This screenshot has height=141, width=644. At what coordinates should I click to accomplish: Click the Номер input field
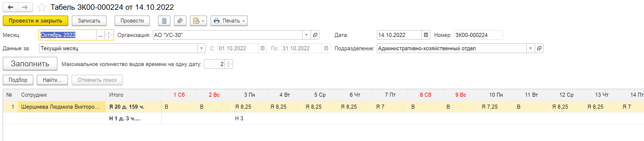coord(478,35)
